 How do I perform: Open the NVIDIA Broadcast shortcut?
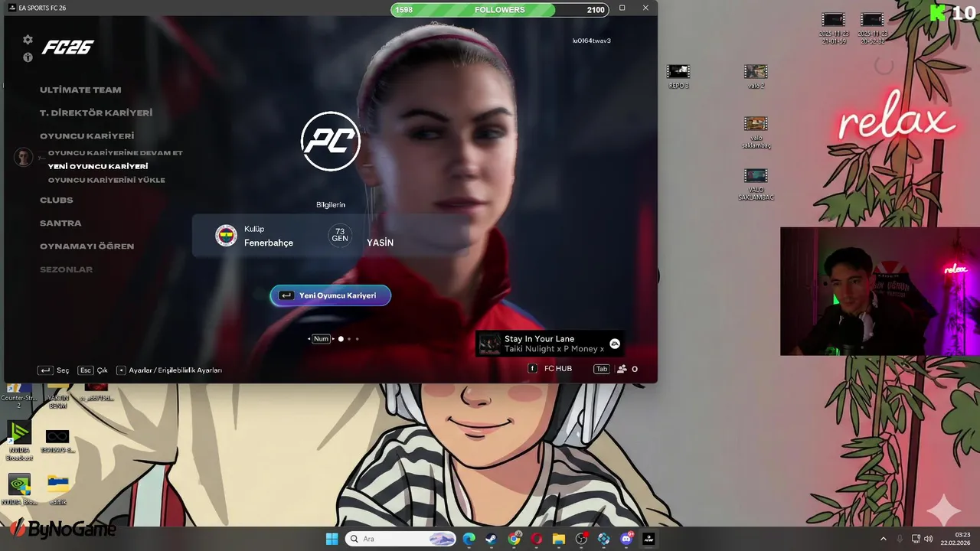tap(19, 441)
